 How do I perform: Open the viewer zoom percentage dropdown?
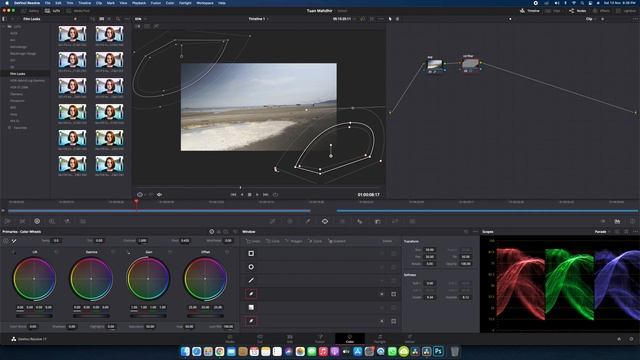click(140, 19)
